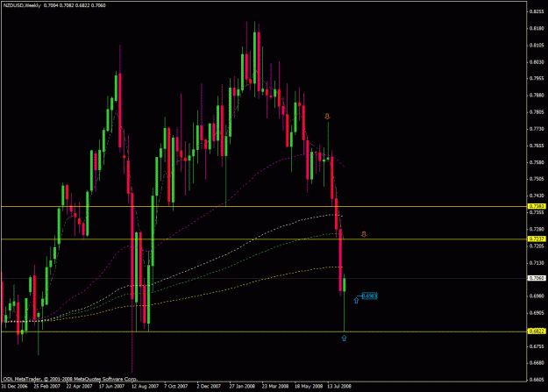This screenshot has width=548, height=392.
Task: Click the blue 0.6983 price label
Action: point(369,296)
